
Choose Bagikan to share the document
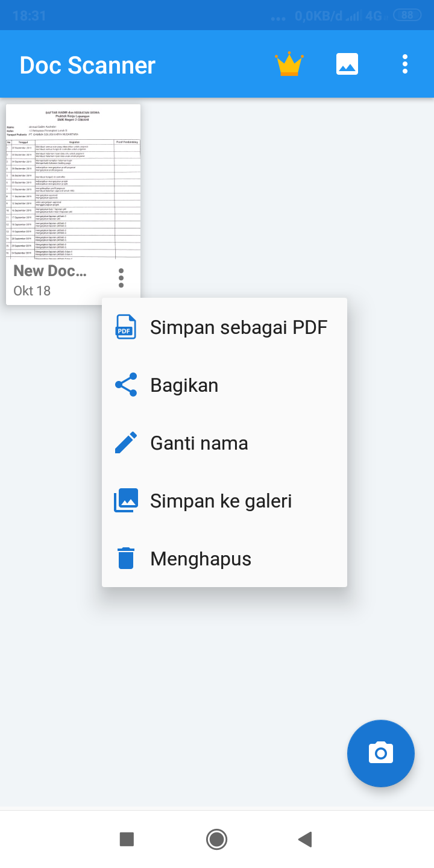(x=184, y=384)
